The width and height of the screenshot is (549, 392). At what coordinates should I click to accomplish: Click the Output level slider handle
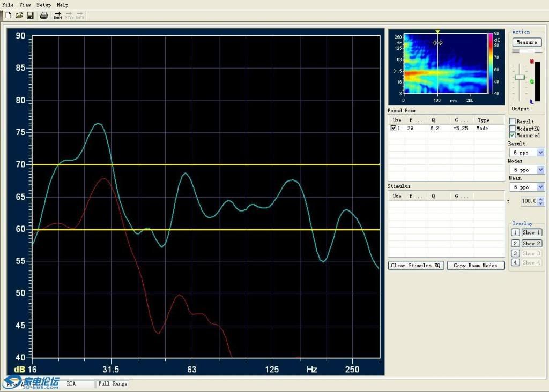click(520, 77)
